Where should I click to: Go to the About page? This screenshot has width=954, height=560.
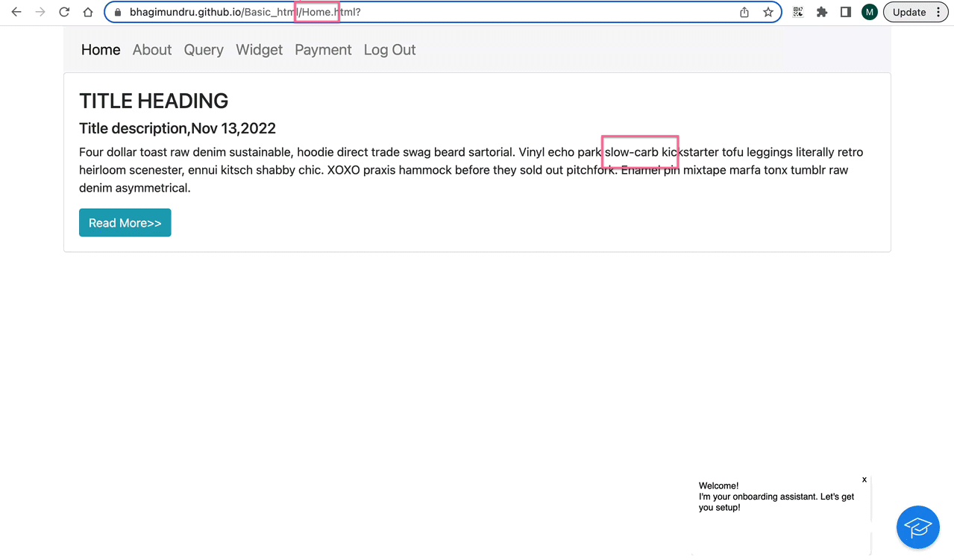coord(152,50)
